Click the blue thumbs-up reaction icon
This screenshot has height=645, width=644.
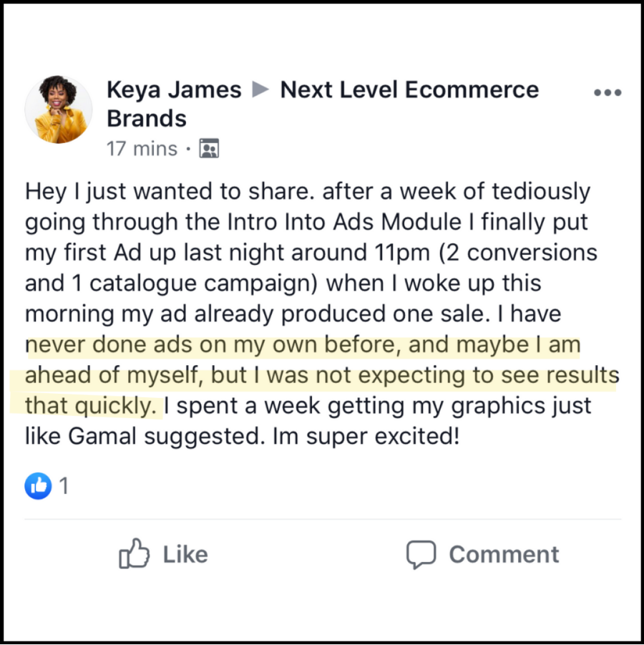coord(38,486)
